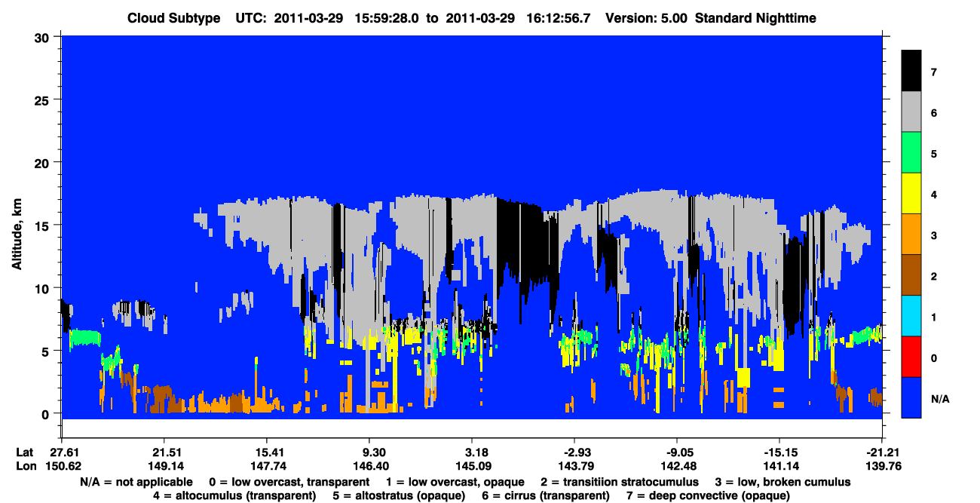The image size is (980, 503).
Task: Click longitude value 141.14
Action: point(779,466)
